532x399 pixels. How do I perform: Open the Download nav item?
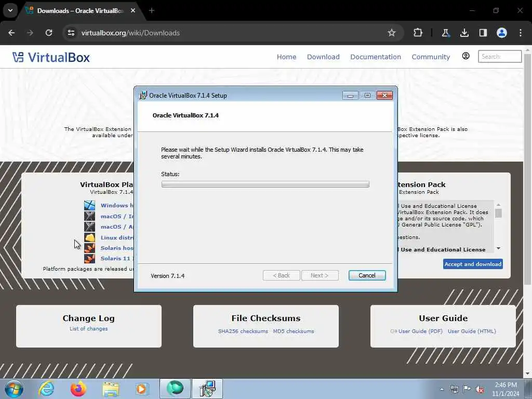point(323,57)
